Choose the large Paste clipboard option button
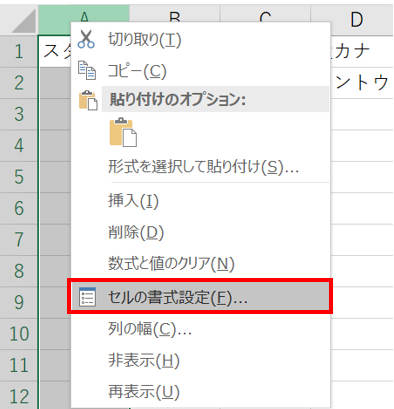394x409 pixels. [x=123, y=132]
